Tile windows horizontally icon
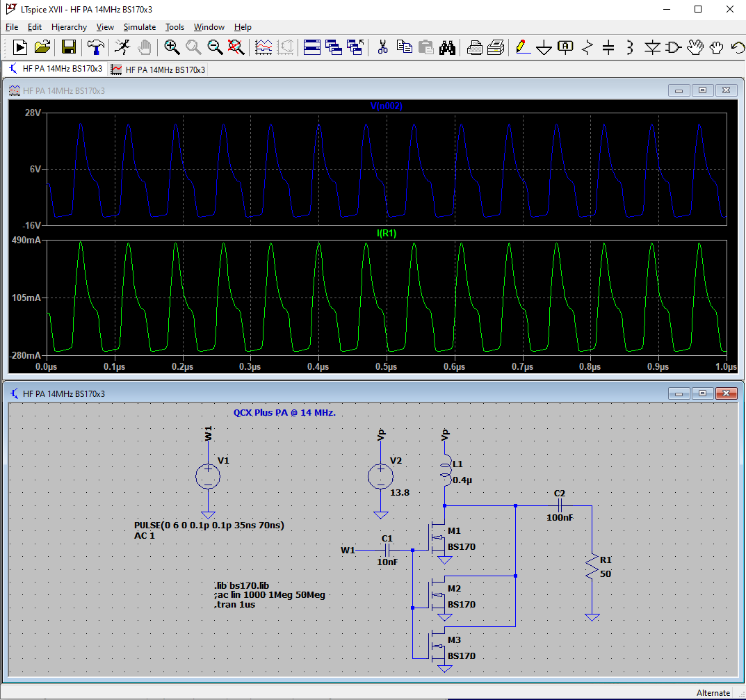The image size is (746, 700). tap(312, 47)
